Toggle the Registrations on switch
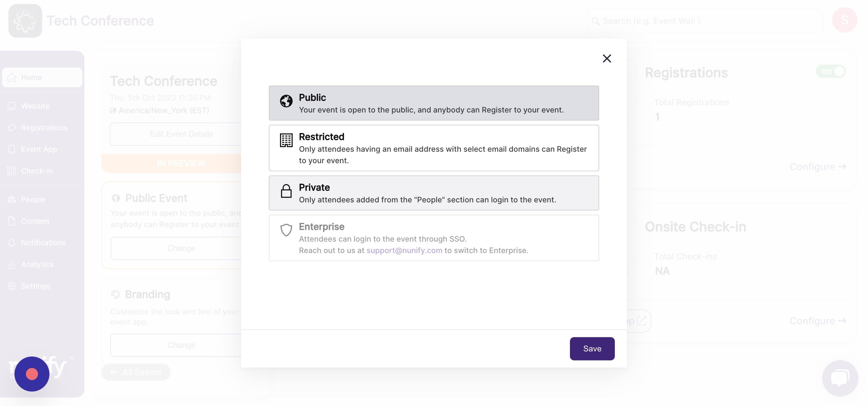This screenshot has width=868, height=406. (831, 71)
